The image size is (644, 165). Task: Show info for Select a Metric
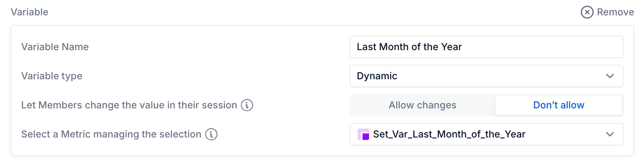(211, 134)
